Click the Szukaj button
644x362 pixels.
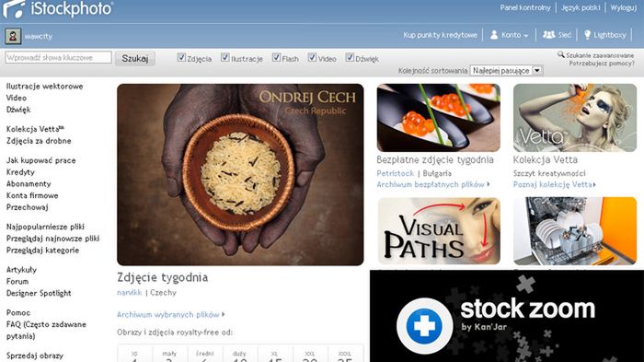[x=134, y=58]
